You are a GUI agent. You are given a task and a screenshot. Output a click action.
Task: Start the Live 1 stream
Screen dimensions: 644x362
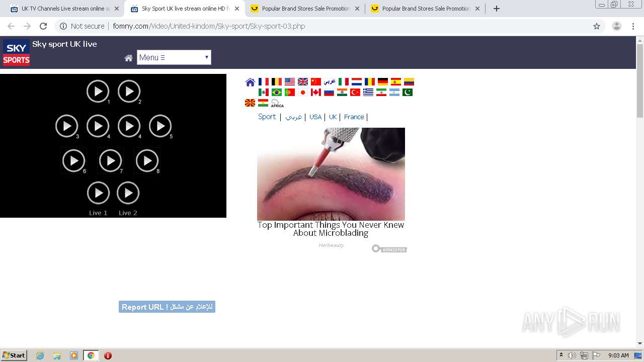[98, 193]
